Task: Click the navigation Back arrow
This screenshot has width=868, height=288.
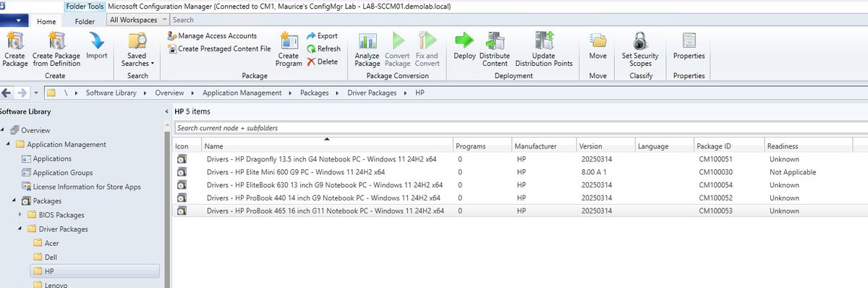Action: 7,93
